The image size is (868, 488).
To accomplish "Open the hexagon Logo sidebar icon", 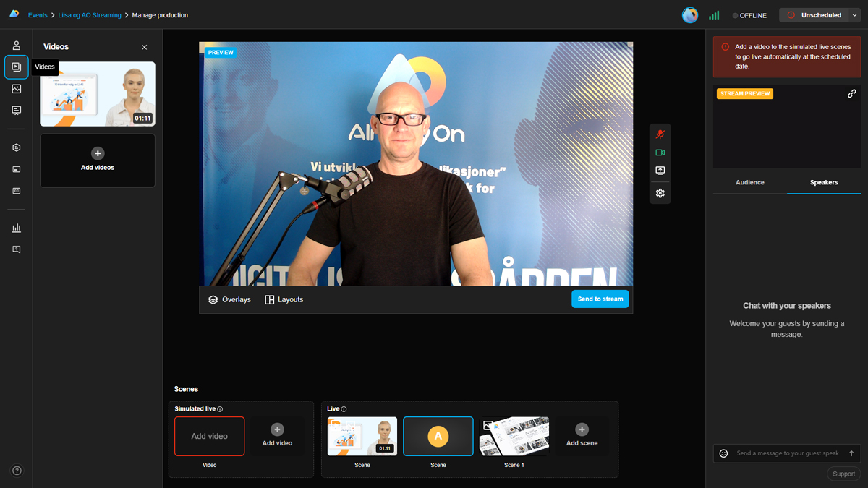I will coord(17,147).
